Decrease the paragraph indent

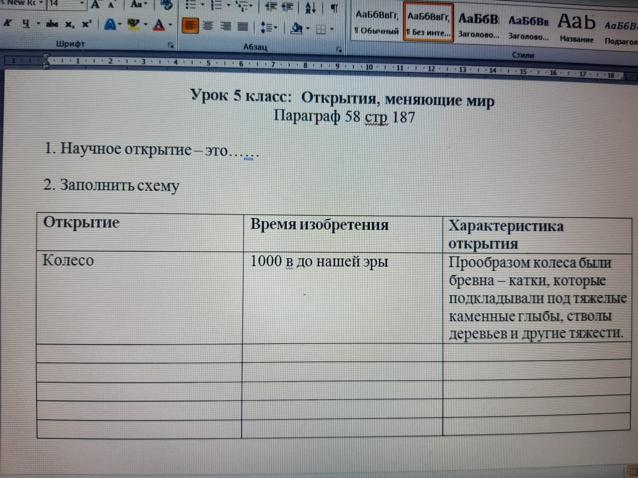coord(270,7)
